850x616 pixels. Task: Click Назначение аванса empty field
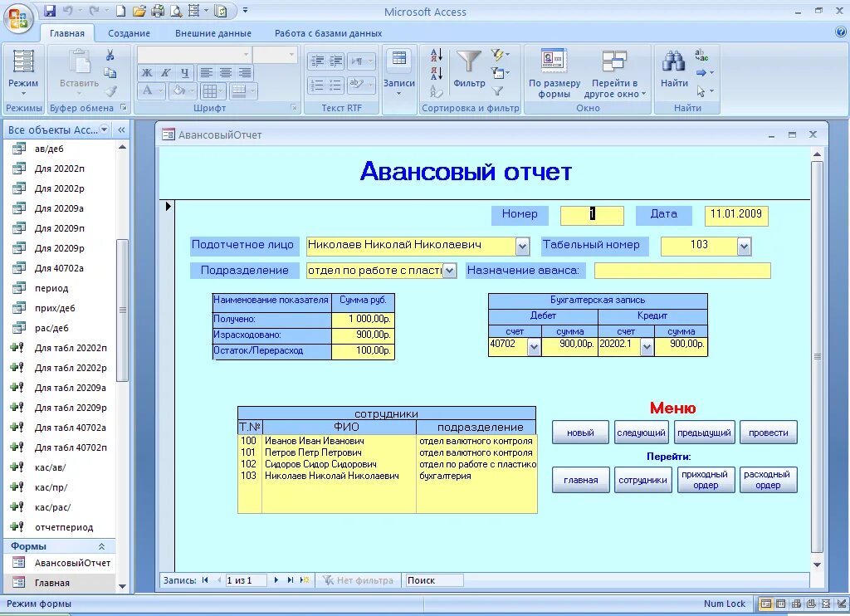click(682, 271)
